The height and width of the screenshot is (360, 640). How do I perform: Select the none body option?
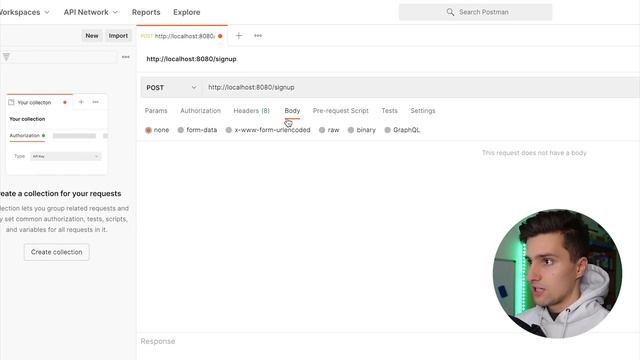pos(157,130)
